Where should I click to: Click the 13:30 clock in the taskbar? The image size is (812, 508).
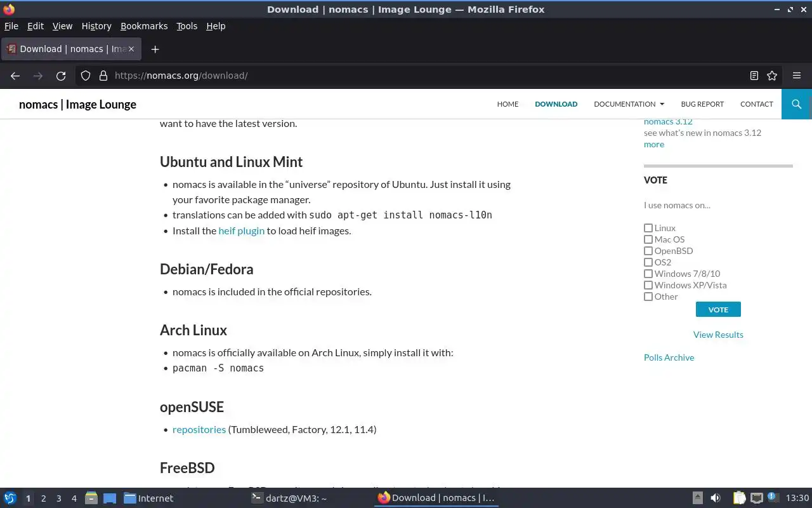pyautogui.click(x=797, y=498)
